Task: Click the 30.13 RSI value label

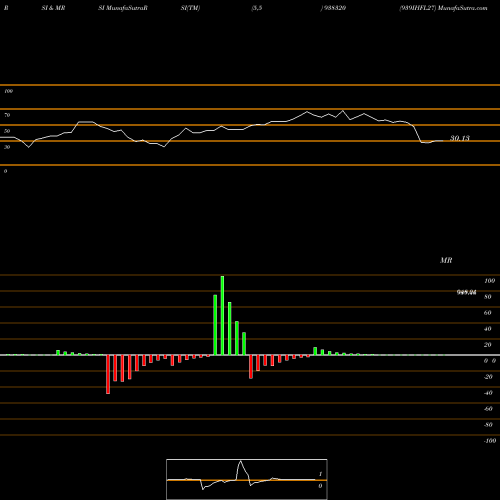Action: point(460,138)
